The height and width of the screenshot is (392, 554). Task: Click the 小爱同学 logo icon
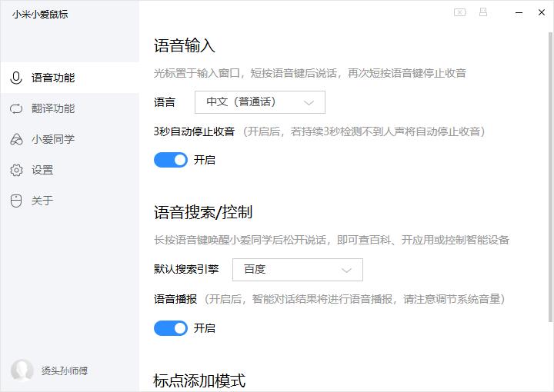(16, 139)
